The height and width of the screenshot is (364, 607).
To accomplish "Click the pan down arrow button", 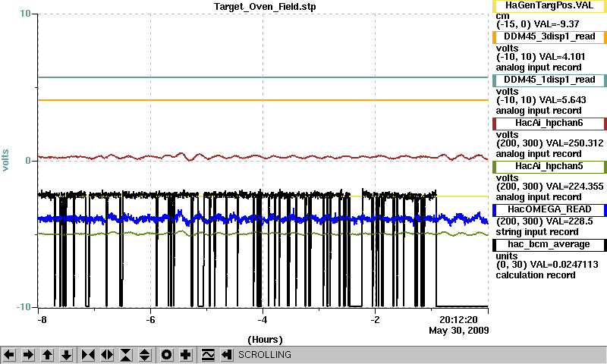I will click(x=66, y=355).
